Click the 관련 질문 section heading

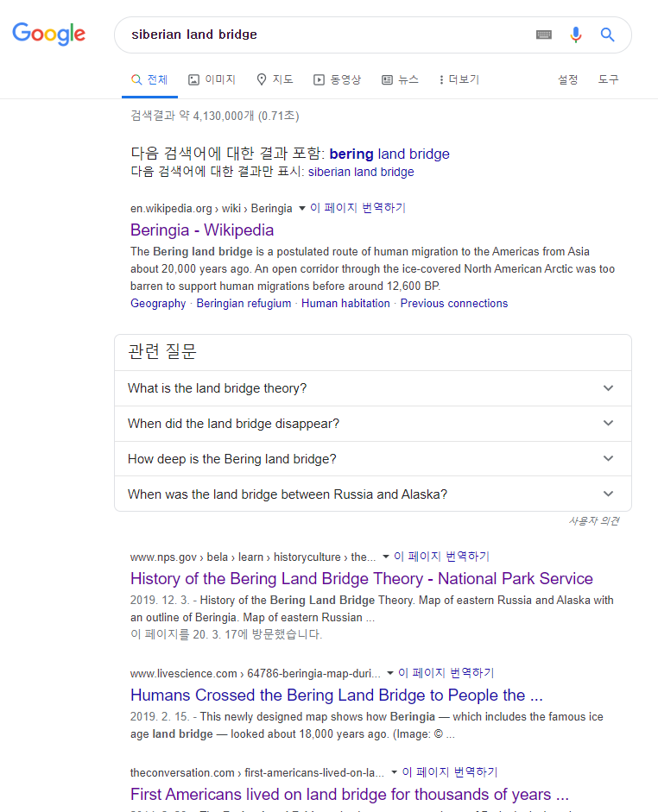[x=162, y=351]
